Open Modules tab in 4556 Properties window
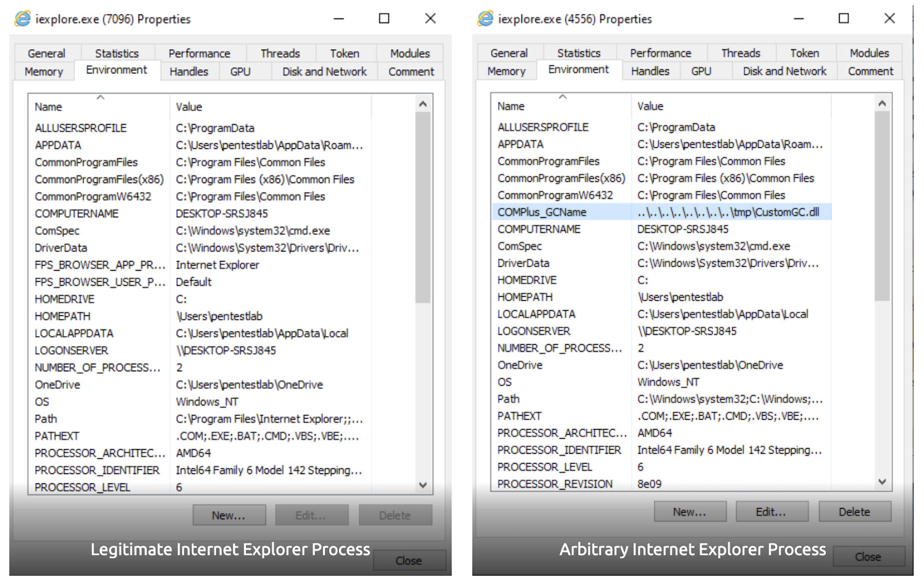 pyautogui.click(x=869, y=53)
